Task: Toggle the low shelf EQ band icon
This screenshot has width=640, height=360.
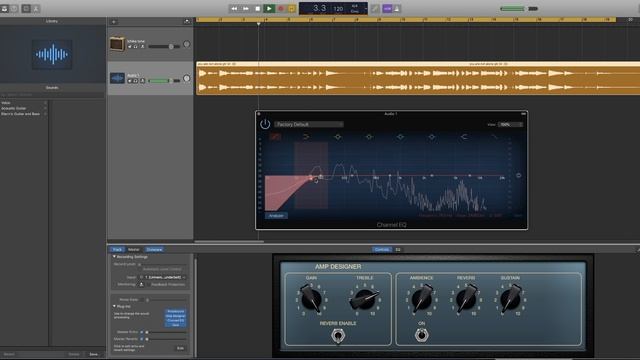Action: [306, 137]
